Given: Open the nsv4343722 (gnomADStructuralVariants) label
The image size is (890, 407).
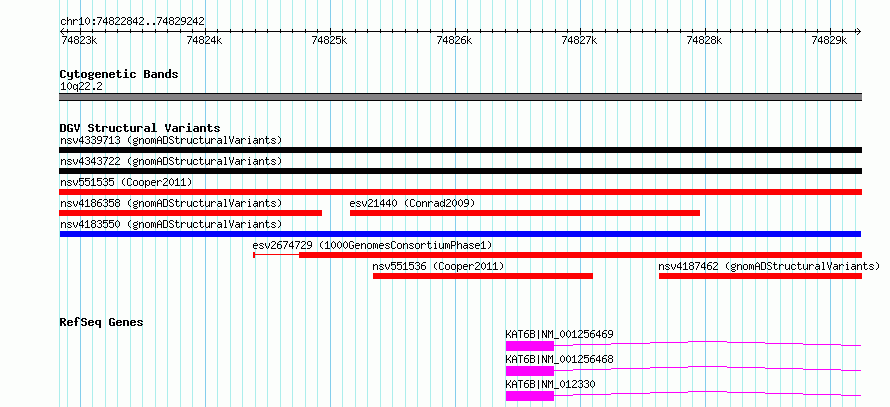Looking at the screenshot, I should click(x=171, y=161).
